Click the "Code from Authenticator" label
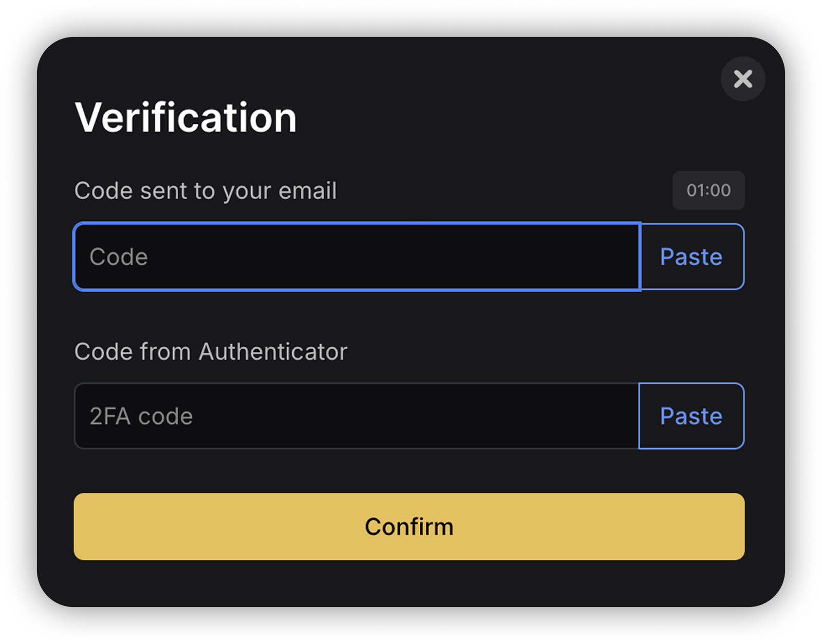This screenshot has width=822, height=644. (x=211, y=352)
